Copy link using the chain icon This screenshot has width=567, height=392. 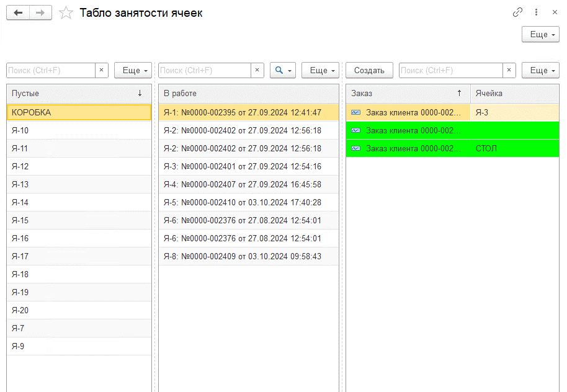point(517,12)
